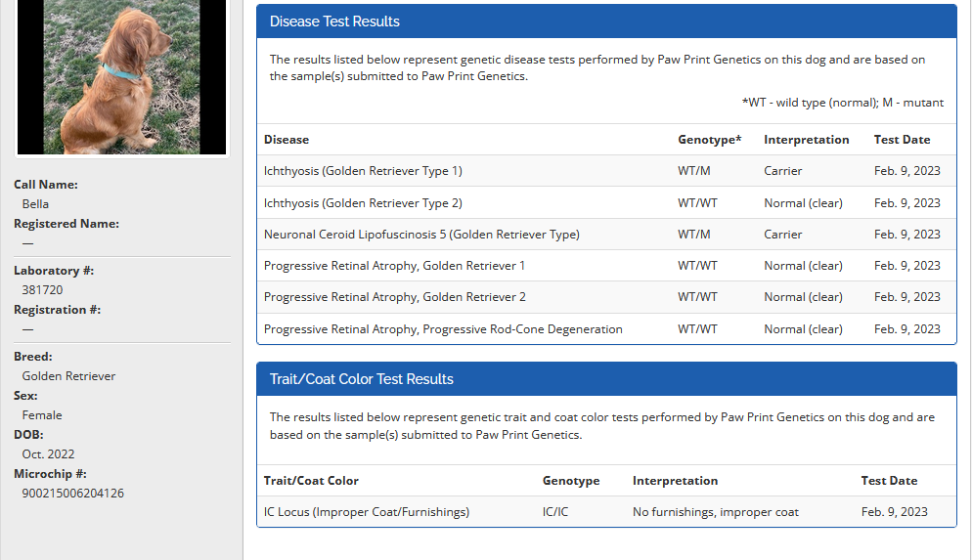Click the Trait/Coat Color column header
The image size is (972, 560).
click(311, 481)
